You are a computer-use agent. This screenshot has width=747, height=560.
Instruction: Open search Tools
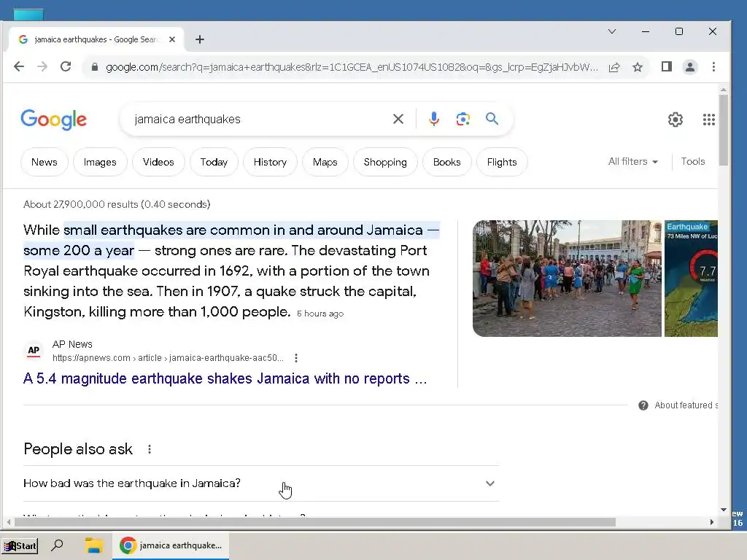693,161
